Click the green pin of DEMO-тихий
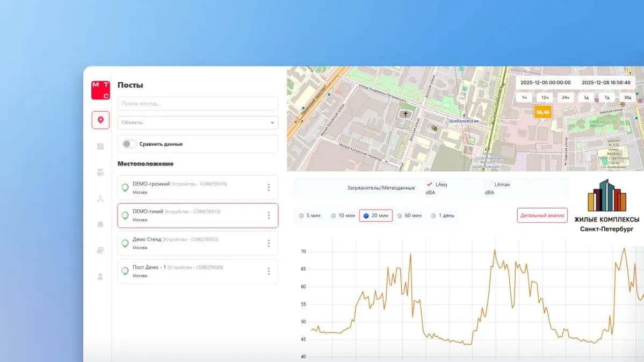This screenshot has width=644, height=362. pos(125,216)
